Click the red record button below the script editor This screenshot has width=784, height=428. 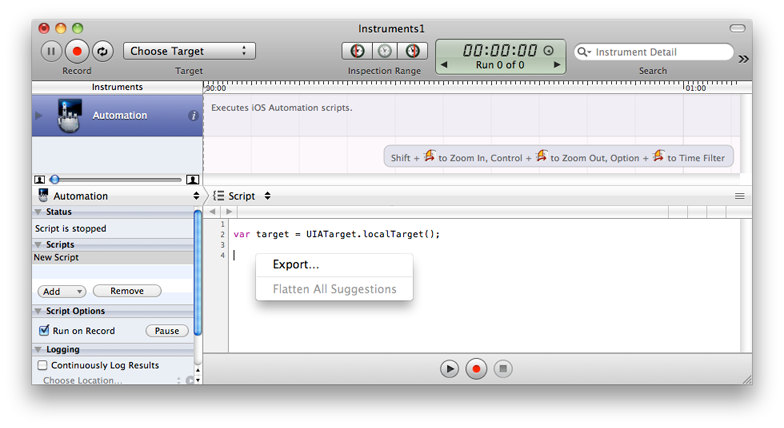[x=477, y=368]
